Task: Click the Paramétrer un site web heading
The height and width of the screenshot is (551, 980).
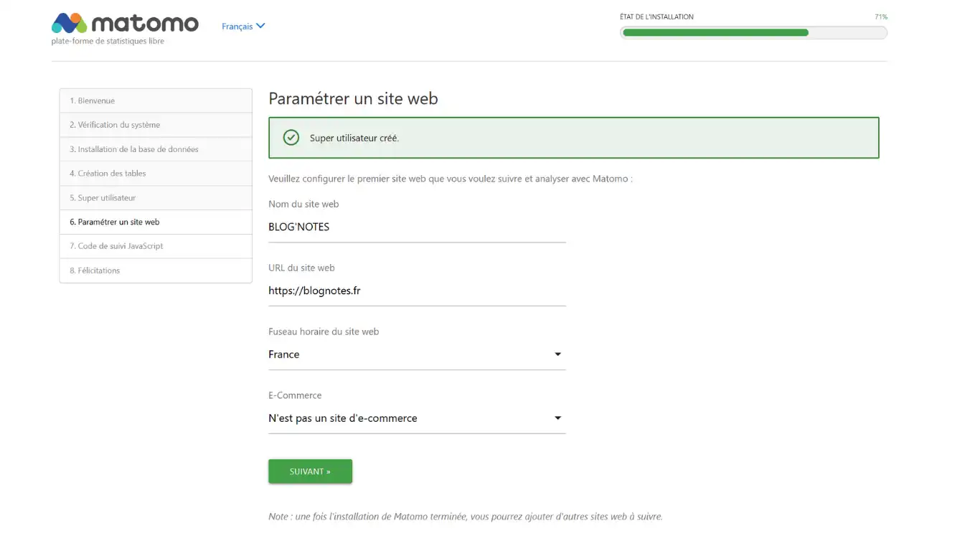Action: (x=353, y=98)
